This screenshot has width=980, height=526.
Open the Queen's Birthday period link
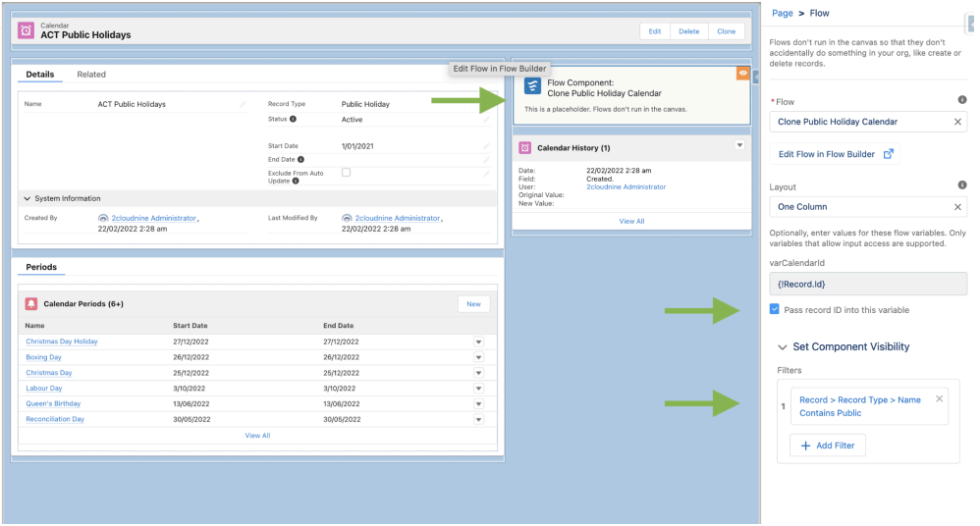[53, 403]
